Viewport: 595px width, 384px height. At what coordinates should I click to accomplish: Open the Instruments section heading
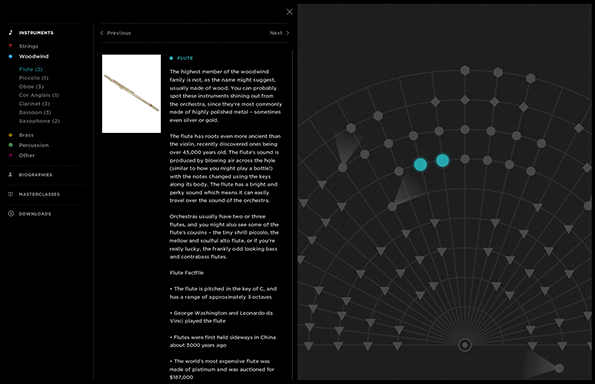[x=36, y=33]
